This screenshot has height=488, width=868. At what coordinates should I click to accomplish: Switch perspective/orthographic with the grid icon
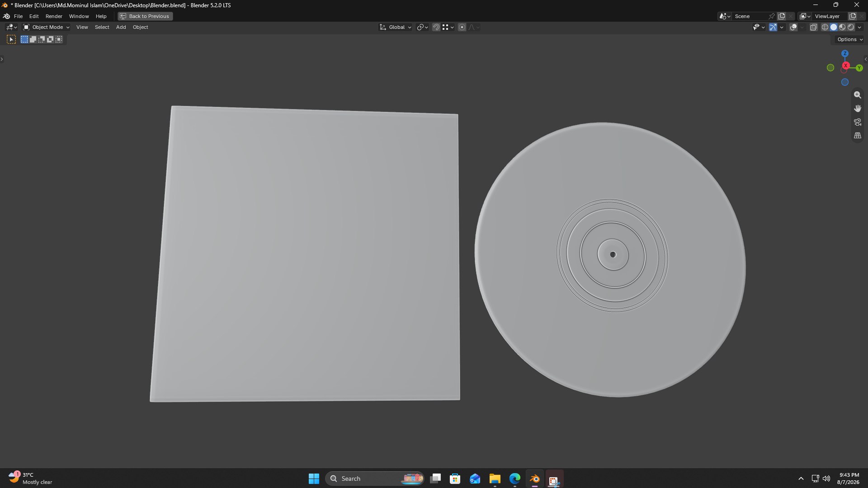click(857, 136)
